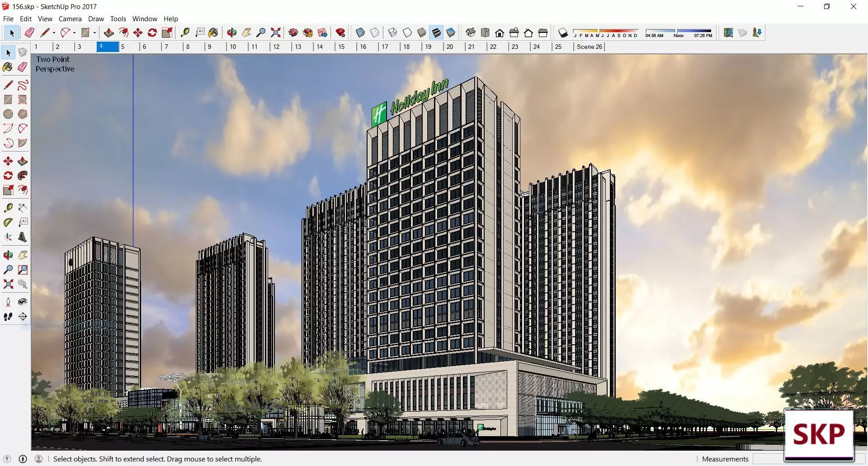Select Axes tool in left toolbar
The image size is (868, 466).
[x=8, y=237]
